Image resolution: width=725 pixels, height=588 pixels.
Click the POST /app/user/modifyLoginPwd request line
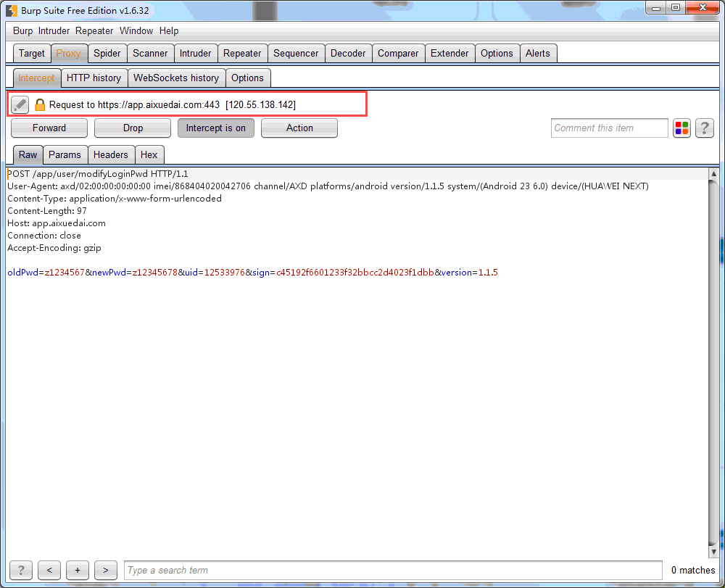tap(98, 174)
